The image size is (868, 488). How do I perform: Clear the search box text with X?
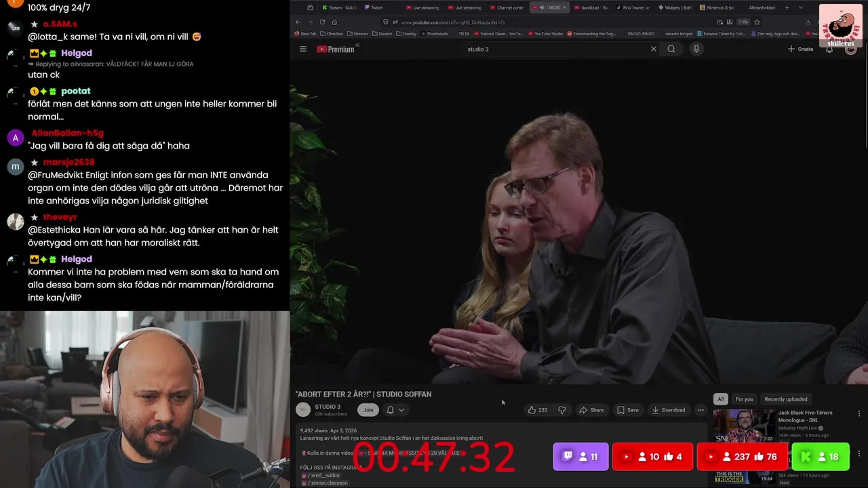tap(654, 49)
